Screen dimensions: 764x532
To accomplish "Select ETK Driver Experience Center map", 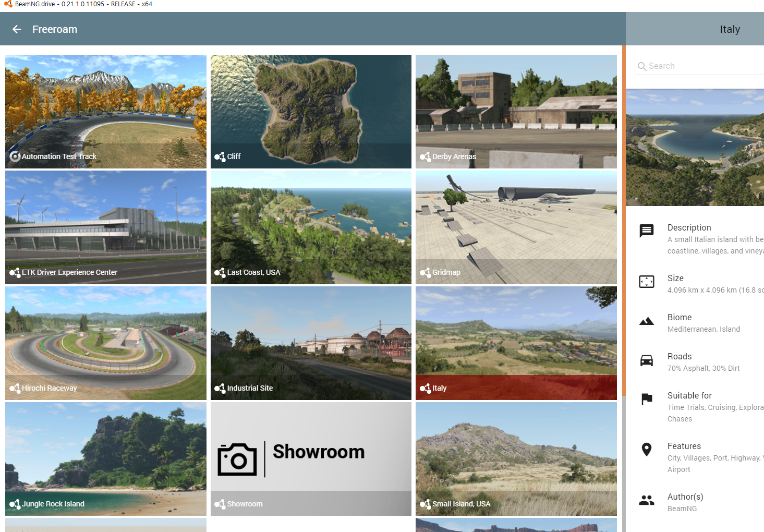I will (106, 227).
